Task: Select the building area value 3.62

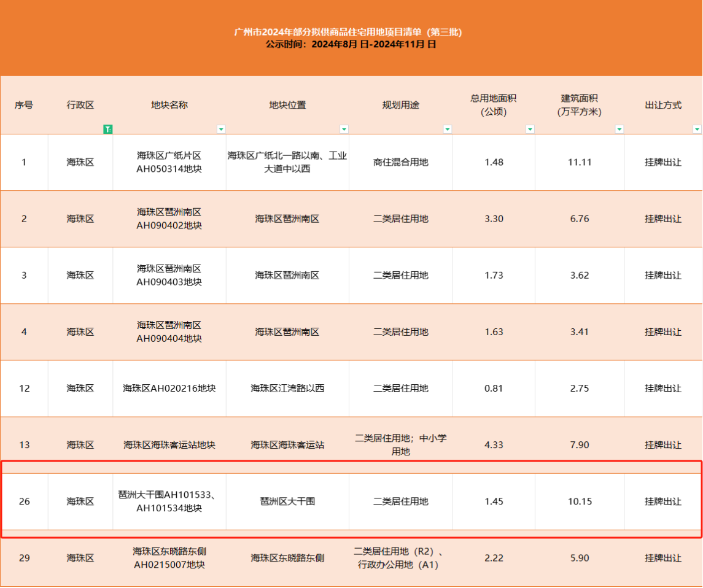Action: pyautogui.click(x=580, y=275)
